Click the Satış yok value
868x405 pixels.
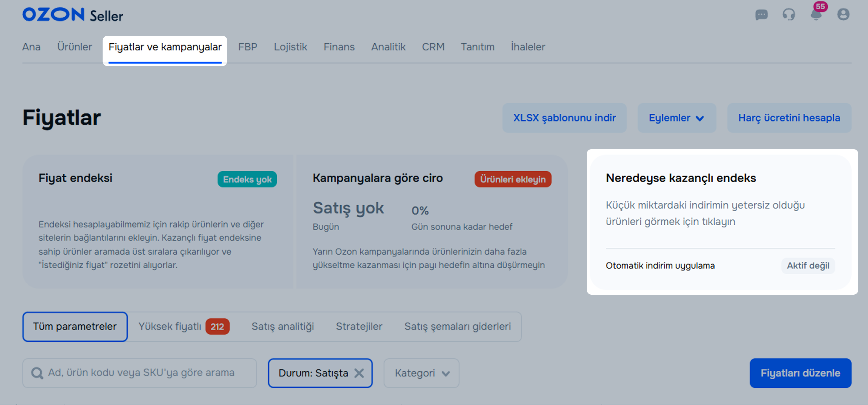tap(348, 208)
